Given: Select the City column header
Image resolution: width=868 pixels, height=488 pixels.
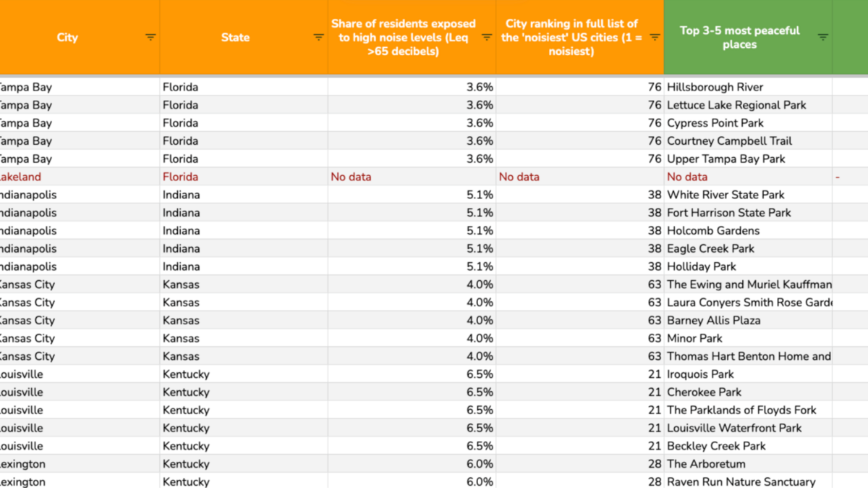Looking at the screenshot, I should click(x=67, y=37).
